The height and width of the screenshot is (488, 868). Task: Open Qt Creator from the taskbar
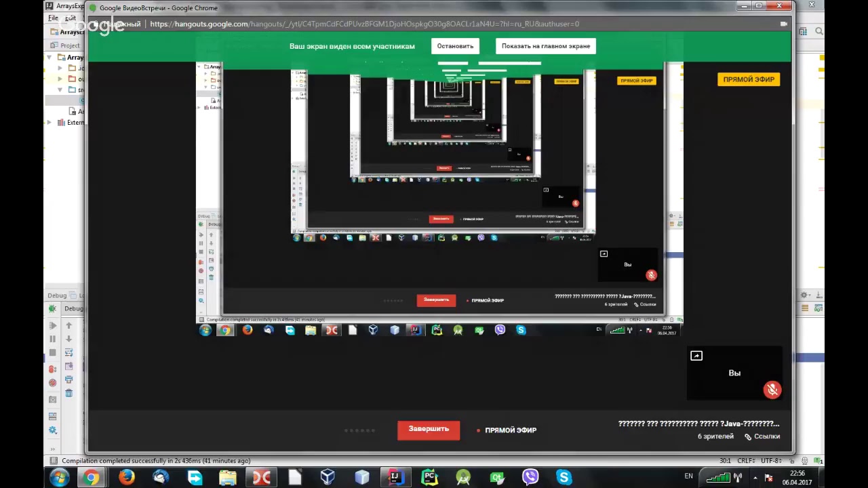pyautogui.click(x=497, y=478)
